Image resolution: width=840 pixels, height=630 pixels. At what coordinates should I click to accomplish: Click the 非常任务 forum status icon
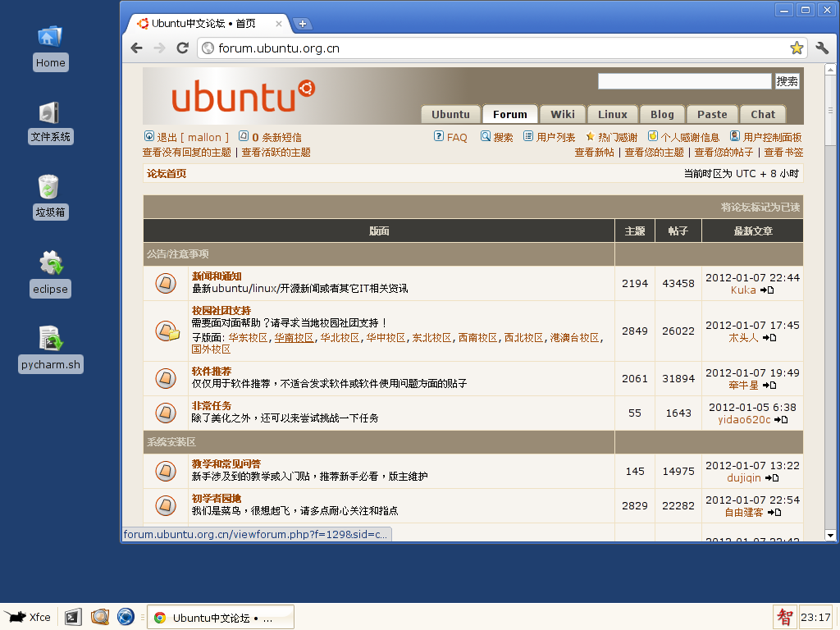[166, 413]
